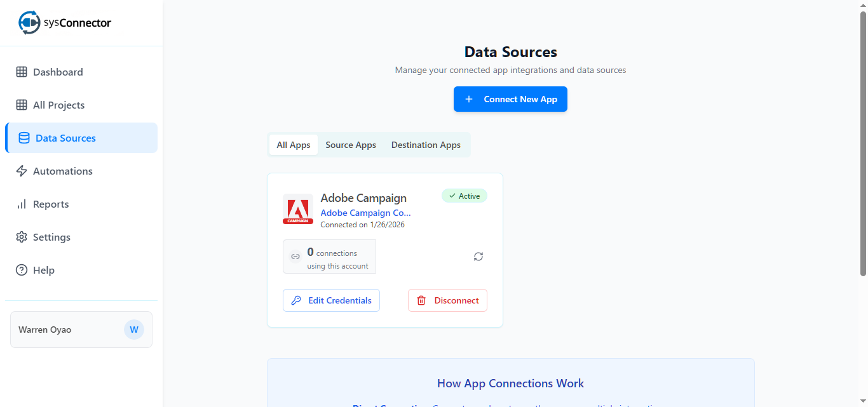Click the Settings gear icon
The image size is (868, 407).
(x=22, y=237)
